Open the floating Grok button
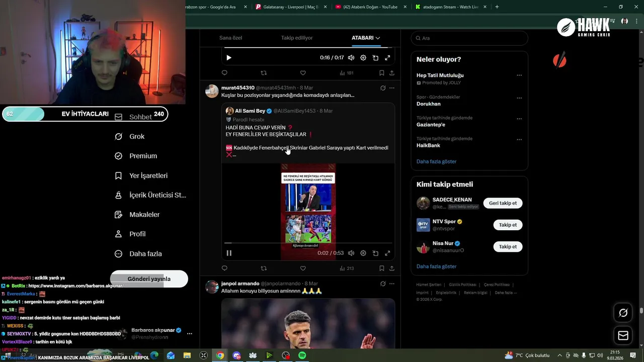Viewport: 644px width, 362px height. click(623, 313)
